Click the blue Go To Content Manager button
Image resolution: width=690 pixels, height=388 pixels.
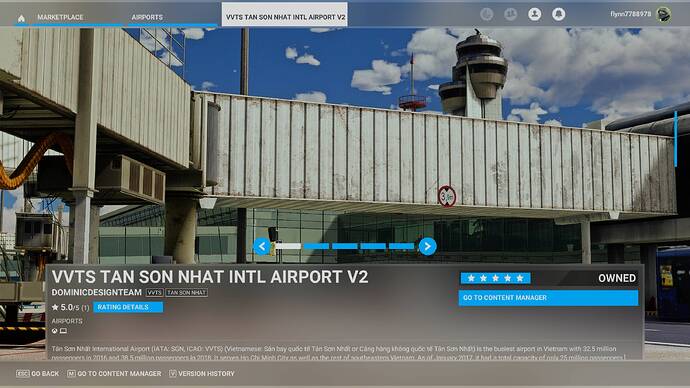click(x=548, y=298)
